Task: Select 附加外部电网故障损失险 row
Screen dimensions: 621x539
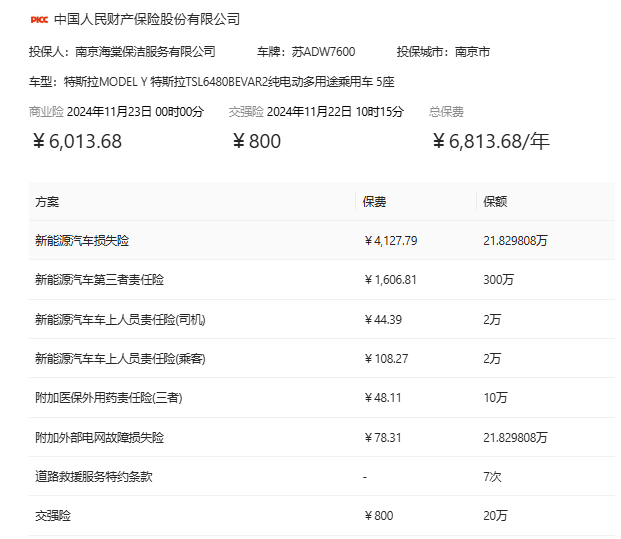Action: click(322, 437)
